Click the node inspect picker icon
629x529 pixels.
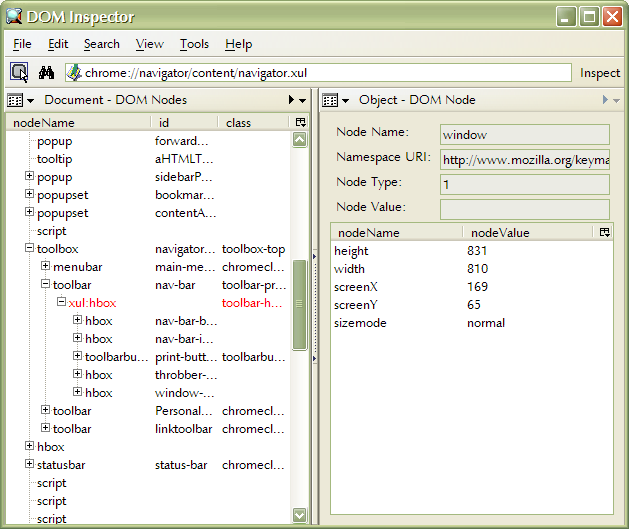19,72
